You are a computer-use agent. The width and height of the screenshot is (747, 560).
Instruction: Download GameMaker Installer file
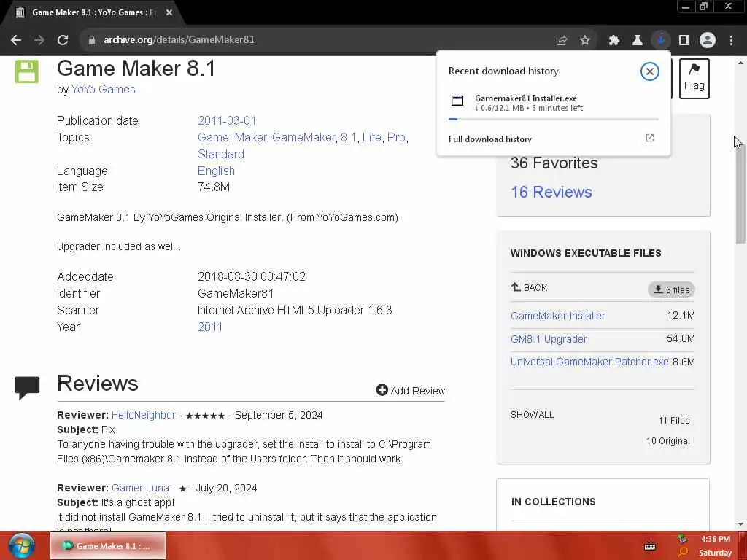coord(558,316)
